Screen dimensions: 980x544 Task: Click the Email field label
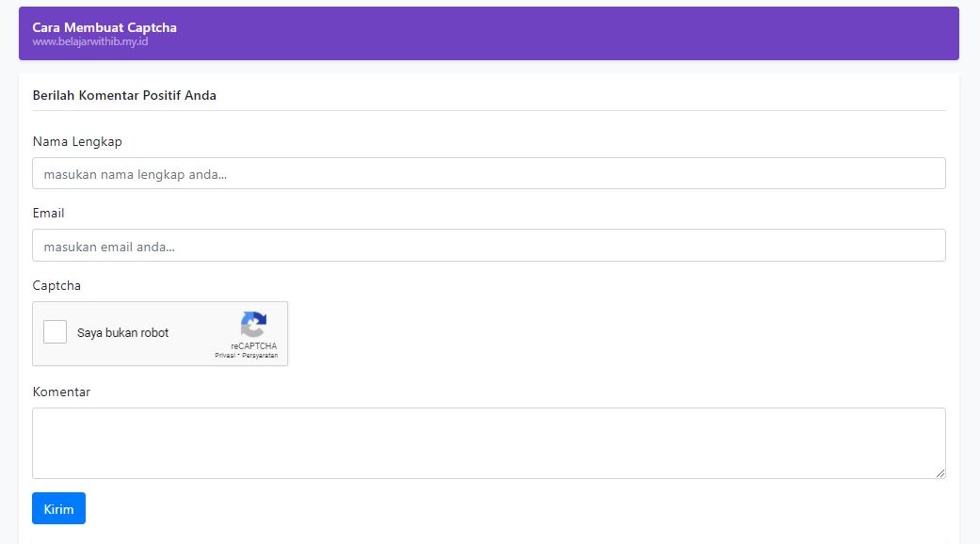pyautogui.click(x=48, y=213)
